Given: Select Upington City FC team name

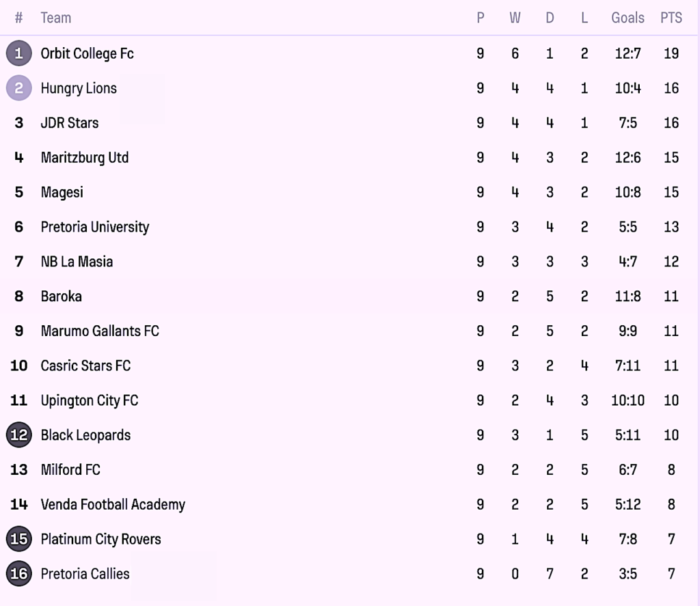Looking at the screenshot, I should click(90, 400).
